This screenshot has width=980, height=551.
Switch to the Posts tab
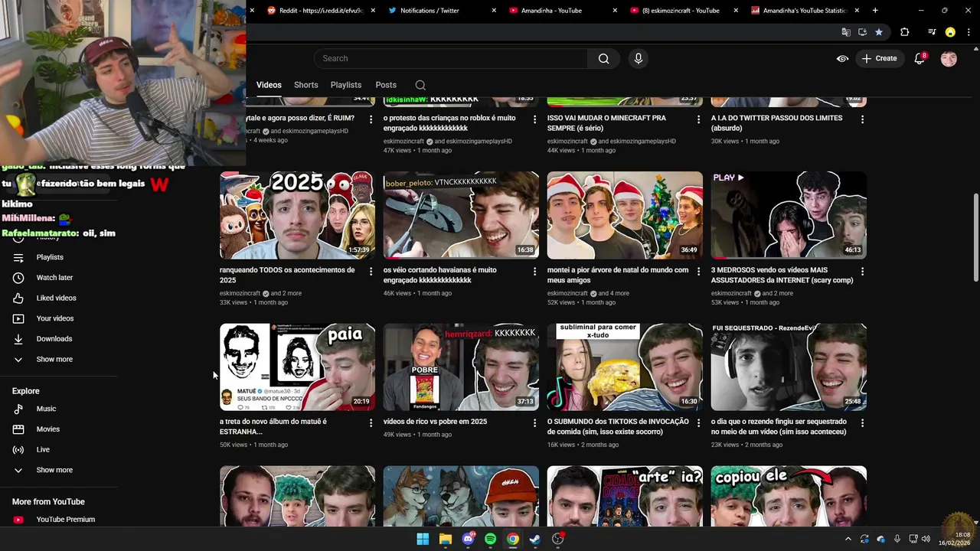click(x=386, y=85)
